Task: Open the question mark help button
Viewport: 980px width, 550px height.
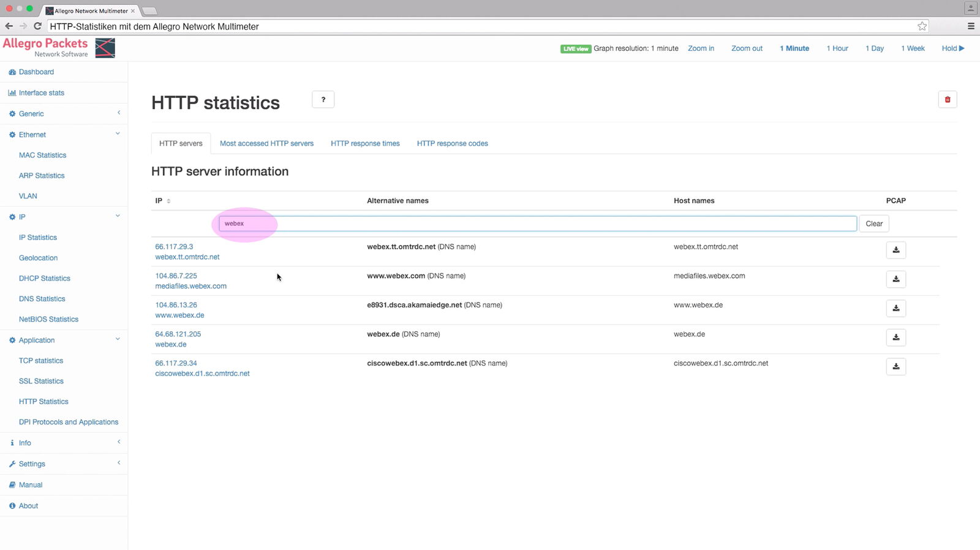Action: pyautogui.click(x=323, y=100)
